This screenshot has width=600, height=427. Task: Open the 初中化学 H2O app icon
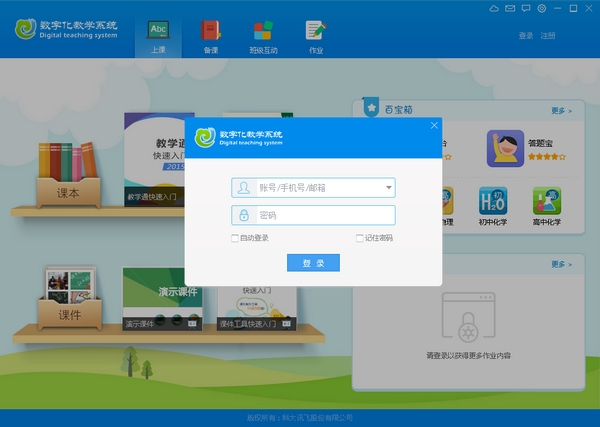493,201
